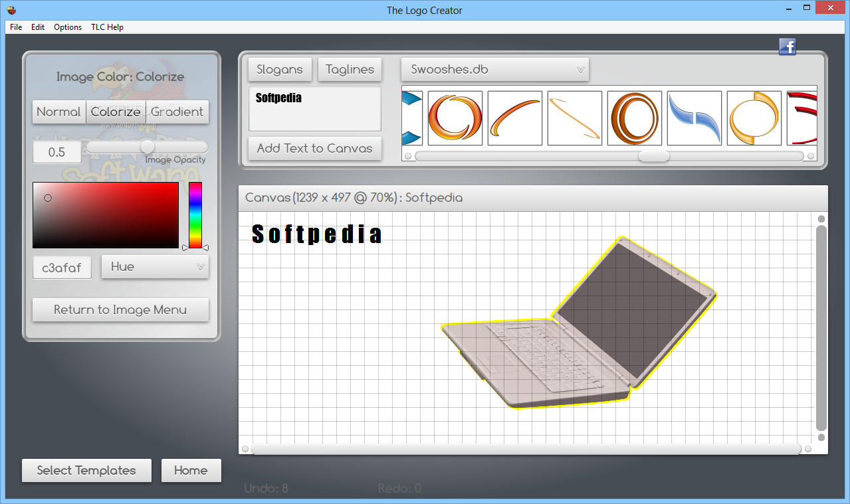Click the Image Color: Colorize heading
The width and height of the screenshot is (850, 504).
tap(120, 76)
